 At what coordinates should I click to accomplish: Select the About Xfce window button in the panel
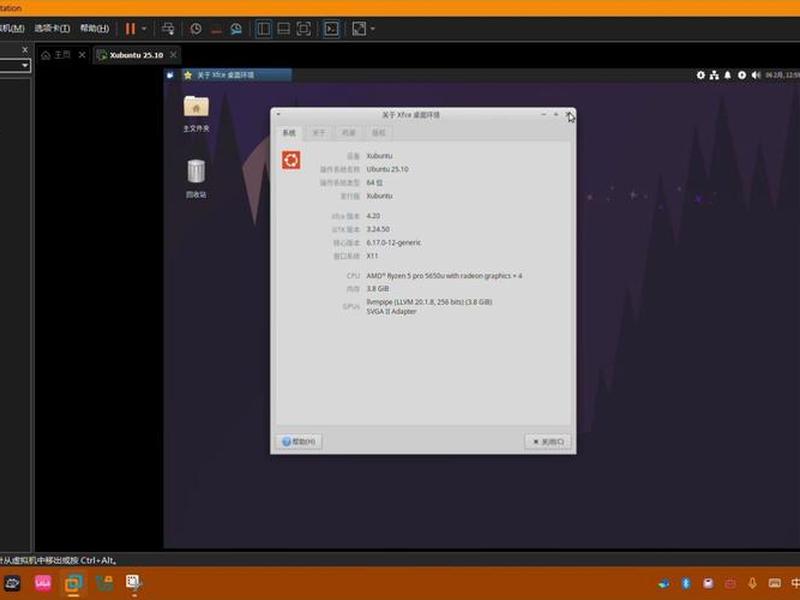point(237,75)
